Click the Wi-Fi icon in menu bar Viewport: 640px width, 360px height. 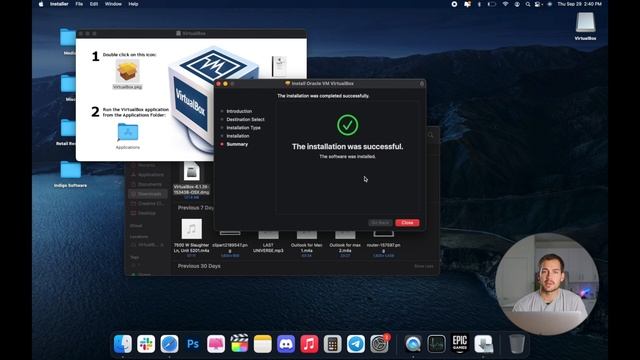pyautogui.click(x=505, y=4)
